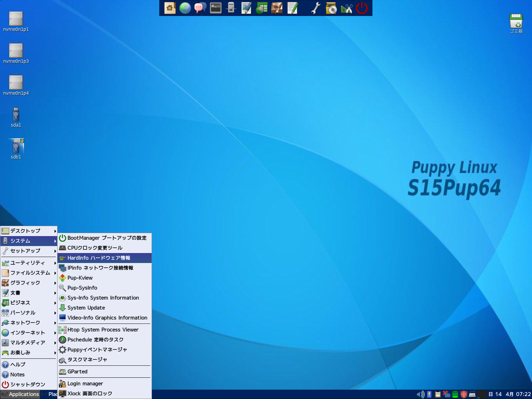532x399 pixels.
Task: Click the CPU load graph in tray
Action: (482, 394)
